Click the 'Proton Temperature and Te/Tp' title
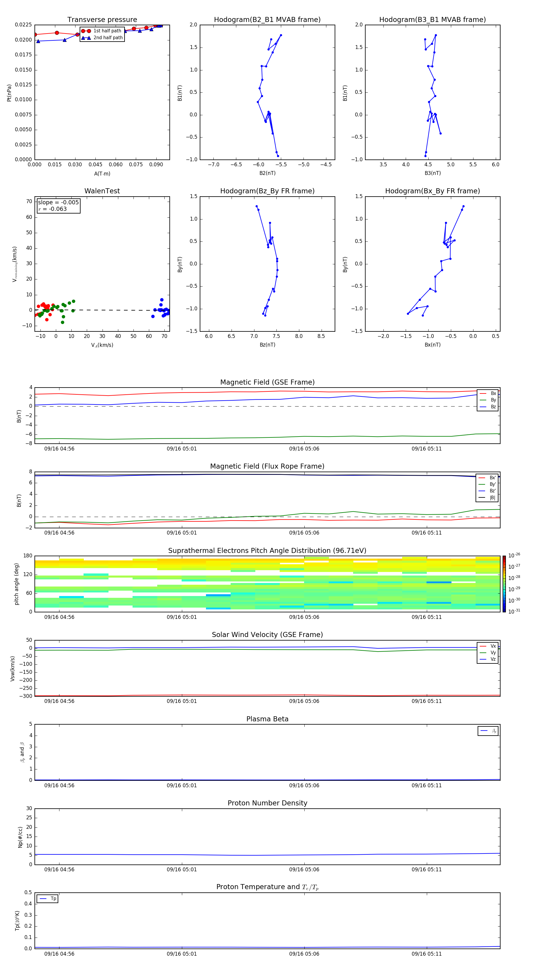The width and height of the screenshot is (535, 980). 267,887
